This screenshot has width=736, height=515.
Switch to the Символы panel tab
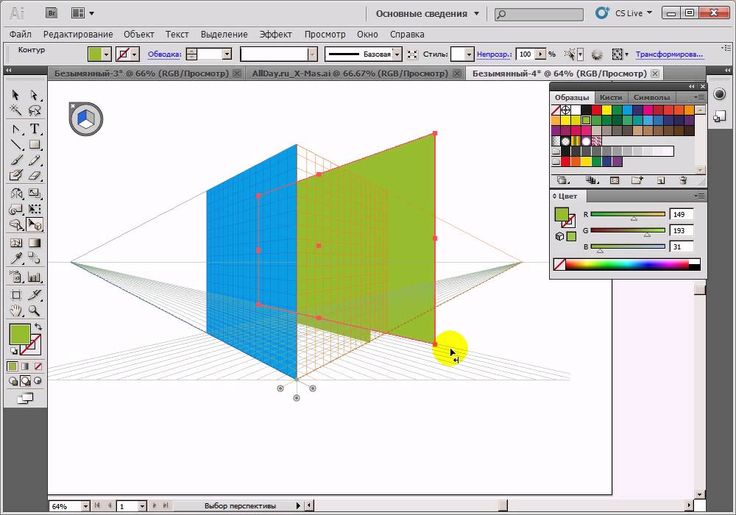click(652, 97)
